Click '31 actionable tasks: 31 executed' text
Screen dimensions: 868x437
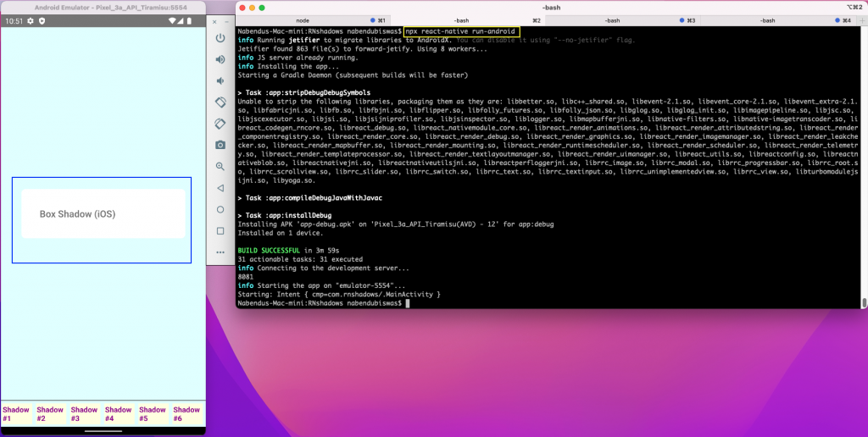click(x=300, y=259)
